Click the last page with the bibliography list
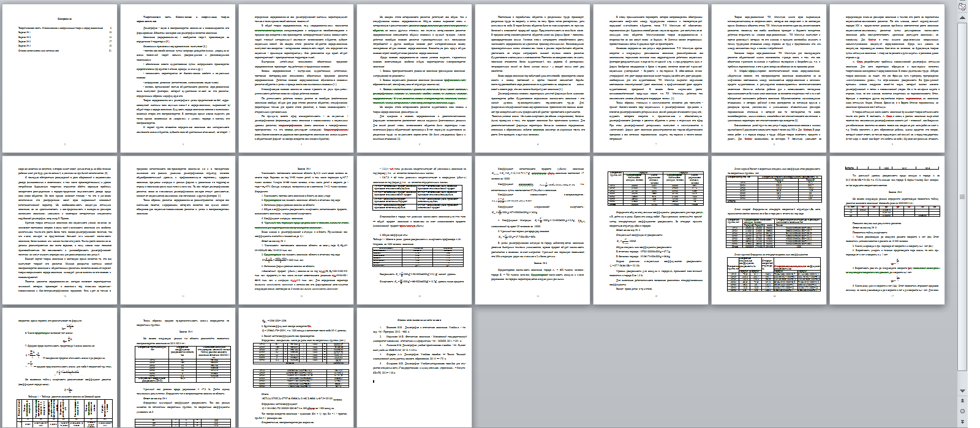The image size is (980, 428). coord(414,368)
